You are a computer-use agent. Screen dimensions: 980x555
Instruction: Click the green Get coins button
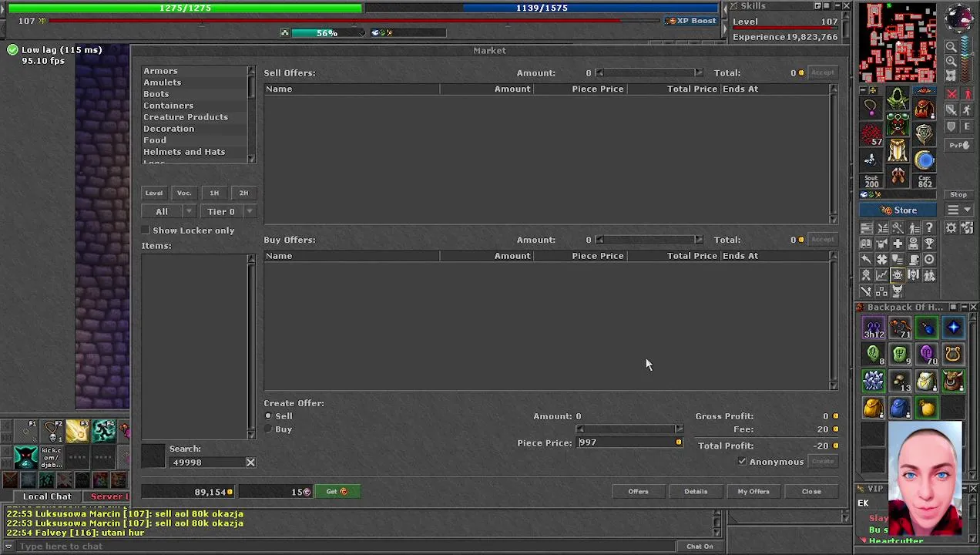337,492
